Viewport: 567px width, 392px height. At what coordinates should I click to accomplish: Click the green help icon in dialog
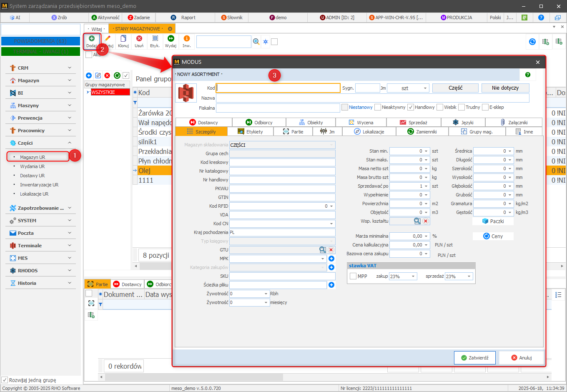pyautogui.click(x=528, y=75)
